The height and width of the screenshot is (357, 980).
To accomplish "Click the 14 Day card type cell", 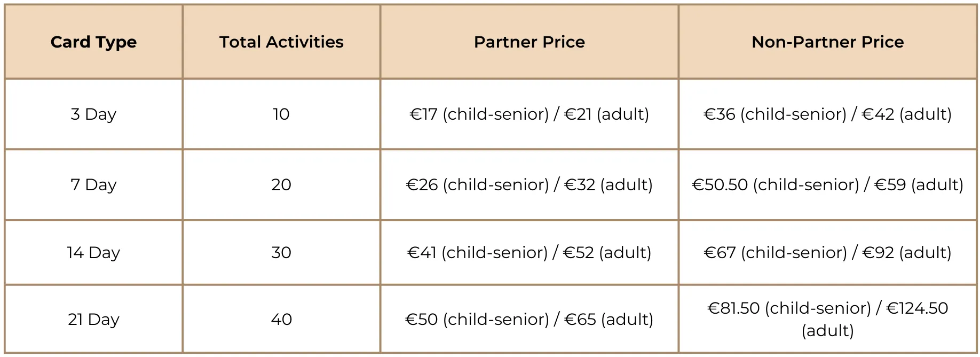I will [93, 252].
